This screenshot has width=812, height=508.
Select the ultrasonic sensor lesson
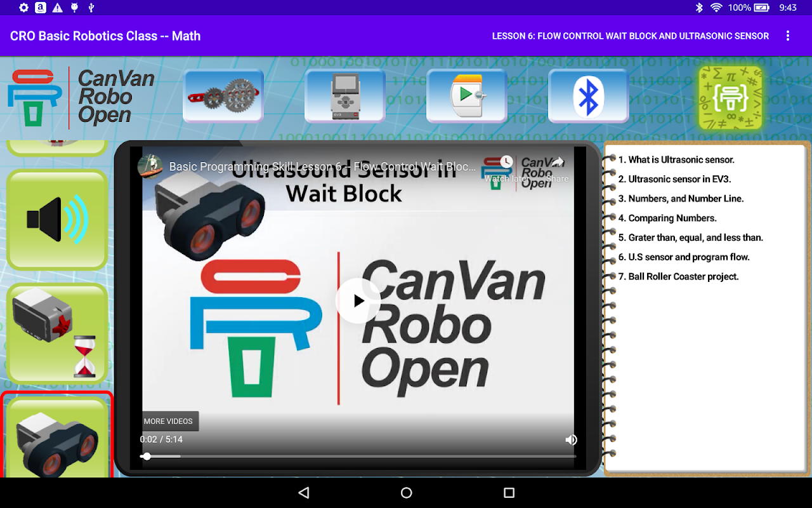[x=57, y=436]
